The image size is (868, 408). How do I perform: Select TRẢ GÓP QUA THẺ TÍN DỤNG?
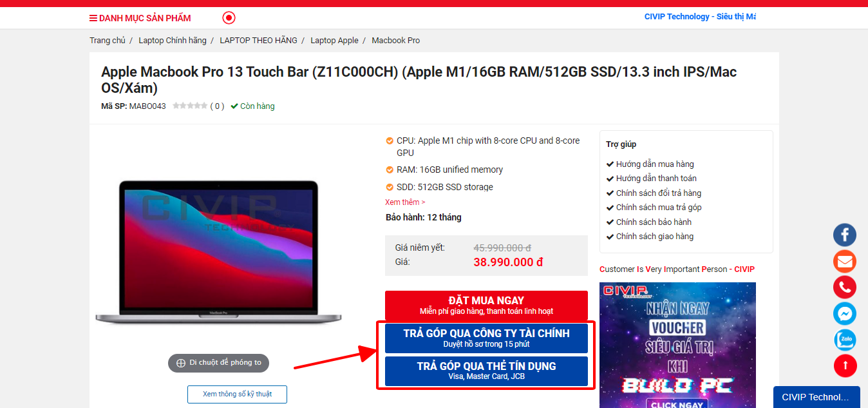click(x=486, y=371)
